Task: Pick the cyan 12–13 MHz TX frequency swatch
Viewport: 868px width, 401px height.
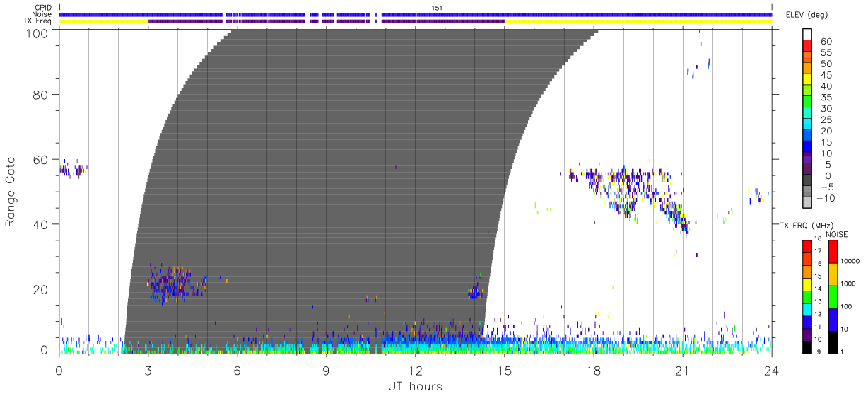Action: point(808,309)
